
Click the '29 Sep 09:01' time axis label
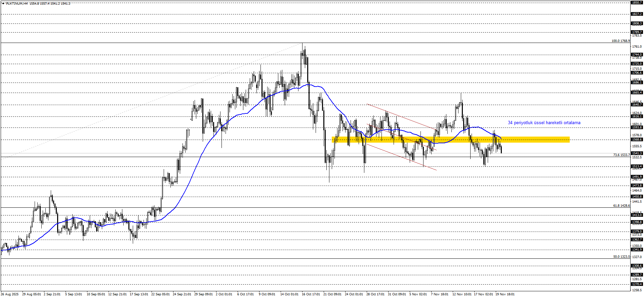click(x=203, y=294)
